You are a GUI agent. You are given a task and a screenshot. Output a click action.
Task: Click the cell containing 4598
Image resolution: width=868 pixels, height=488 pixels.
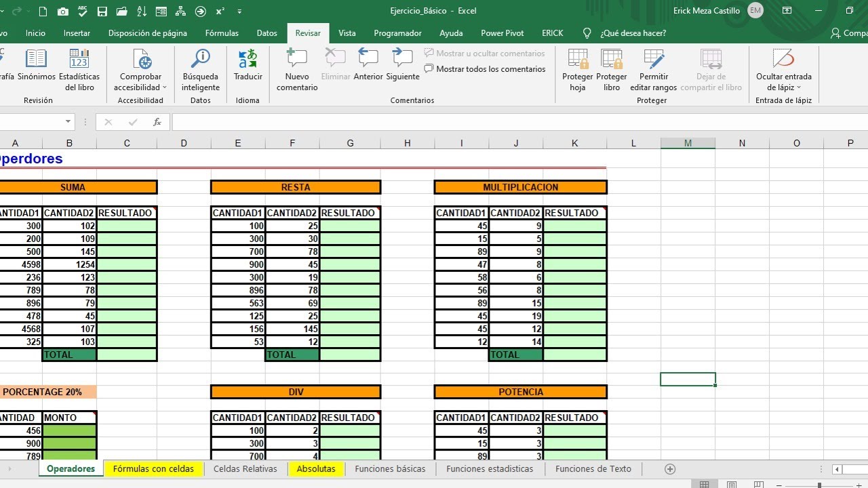[x=21, y=264]
